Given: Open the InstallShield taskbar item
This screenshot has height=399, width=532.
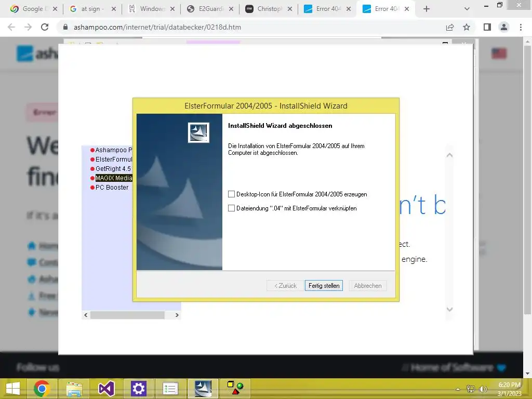Looking at the screenshot, I should click(203, 389).
